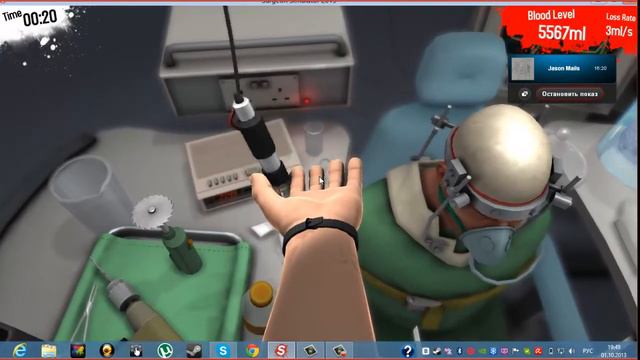Open Google Chrome from the taskbar
The width and height of the screenshot is (640, 360).
click(x=252, y=351)
